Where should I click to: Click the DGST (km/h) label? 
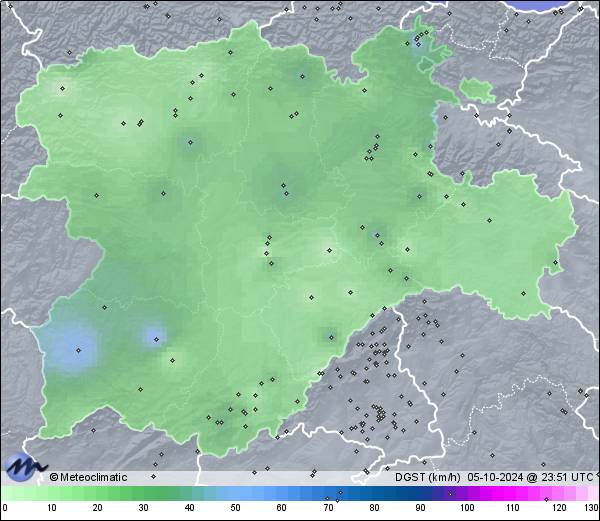coord(428,477)
